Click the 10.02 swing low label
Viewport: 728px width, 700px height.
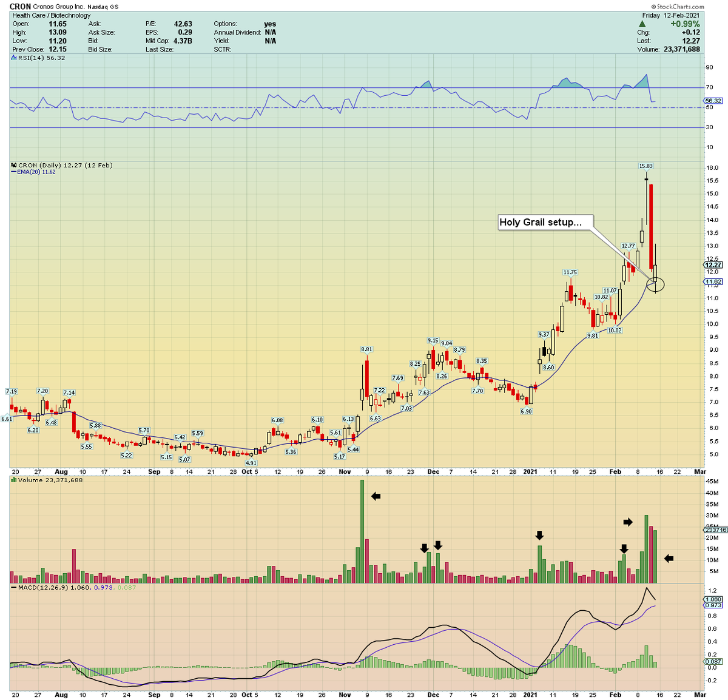tap(615, 330)
